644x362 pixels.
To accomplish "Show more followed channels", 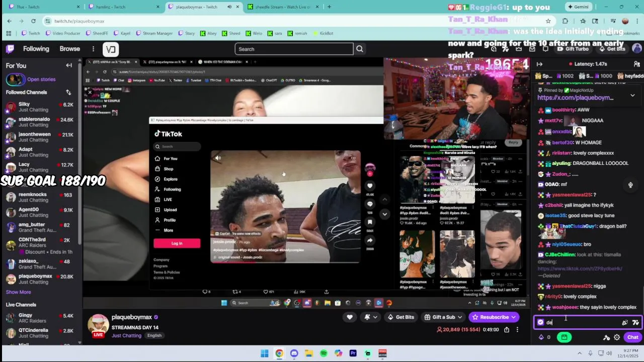I will pos(18,292).
